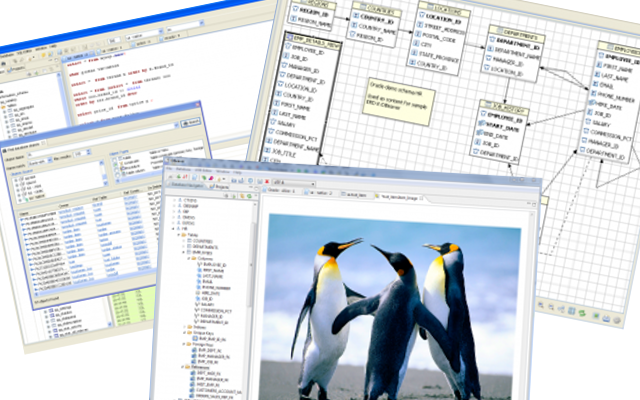The width and height of the screenshot is (640, 400).
Task: Select START_DATE in the JOB_HISTORY entity
Action: [503, 128]
